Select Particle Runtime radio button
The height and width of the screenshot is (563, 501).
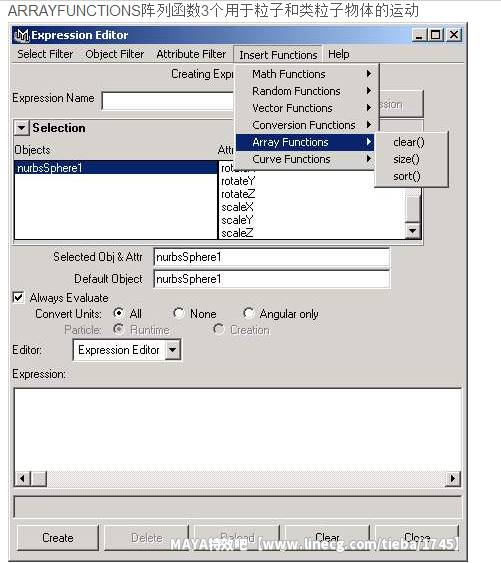point(119,329)
